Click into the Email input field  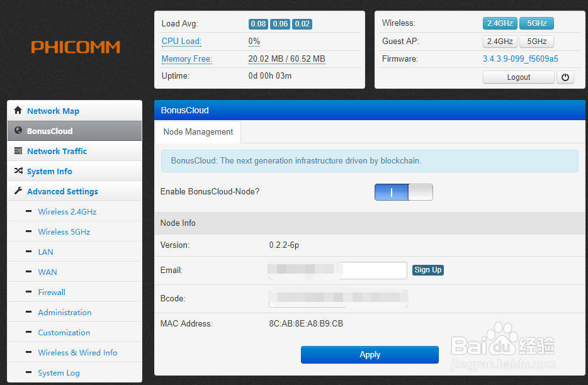point(338,271)
